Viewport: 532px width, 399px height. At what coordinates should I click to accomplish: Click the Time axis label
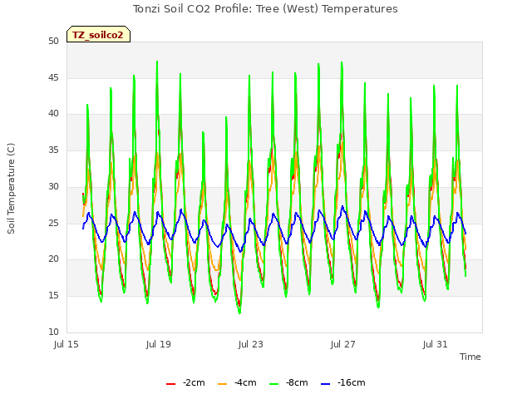[470, 357]
